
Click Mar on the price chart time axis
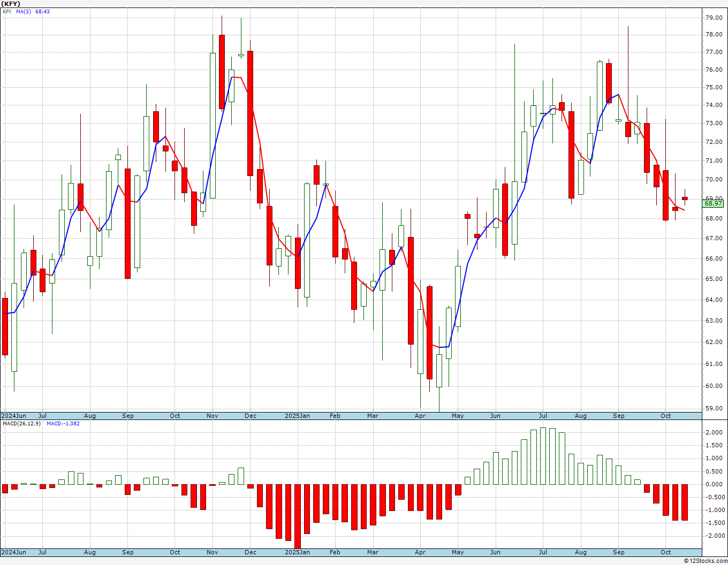(373, 416)
